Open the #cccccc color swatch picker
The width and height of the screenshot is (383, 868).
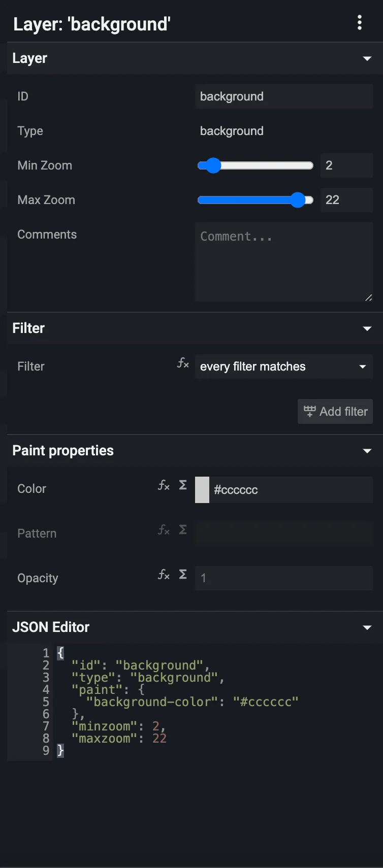coord(202,490)
